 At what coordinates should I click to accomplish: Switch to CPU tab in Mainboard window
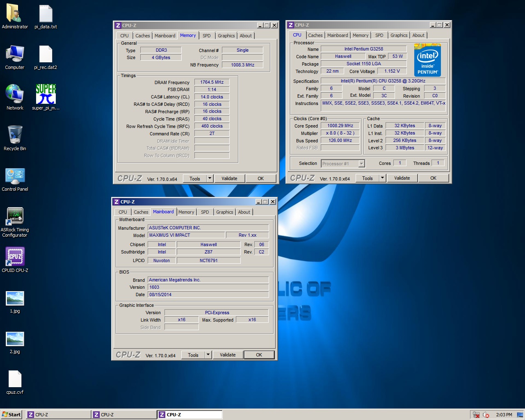[123, 212]
